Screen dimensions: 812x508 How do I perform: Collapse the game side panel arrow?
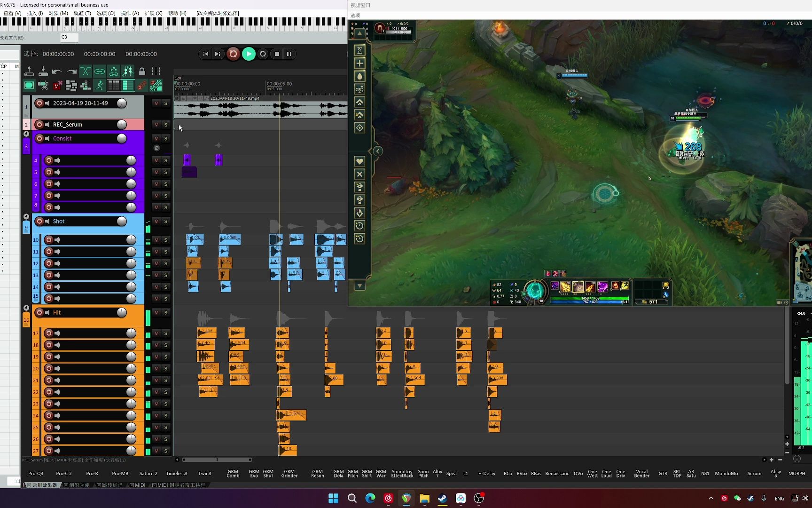tap(377, 151)
